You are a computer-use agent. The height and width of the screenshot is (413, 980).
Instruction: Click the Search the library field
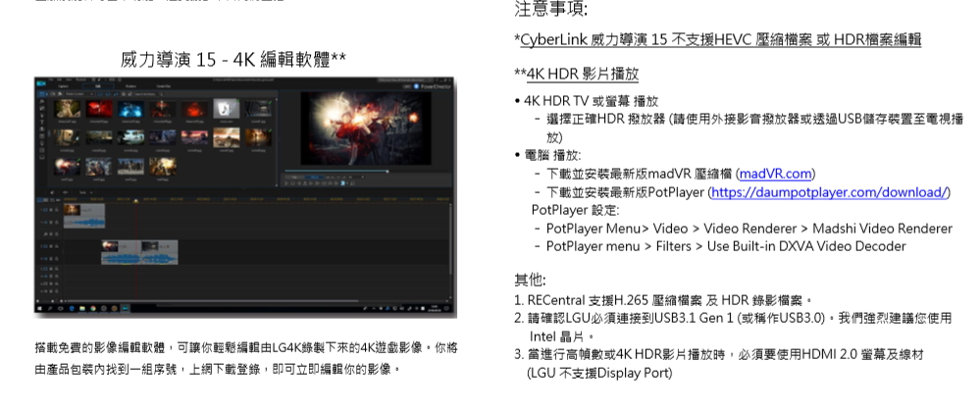(x=147, y=94)
